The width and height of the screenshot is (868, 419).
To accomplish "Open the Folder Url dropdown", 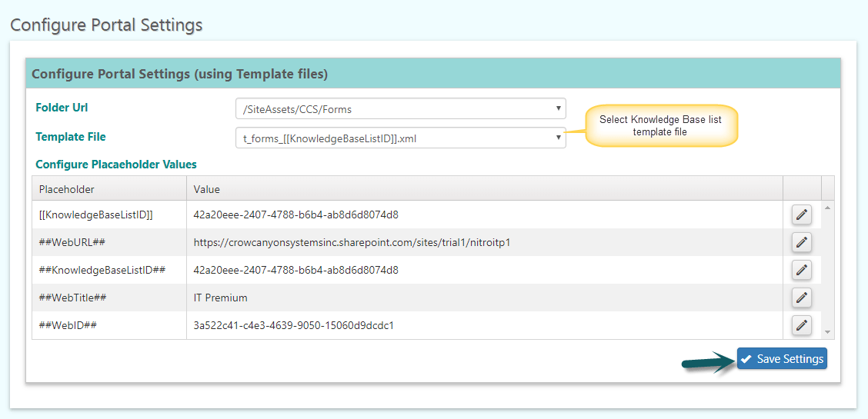I will (401, 109).
